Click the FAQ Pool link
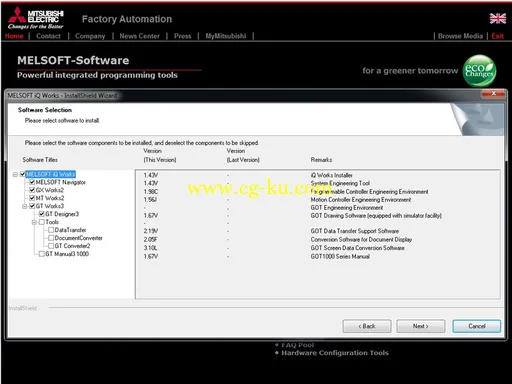The height and width of the screenshot is (384, 512). (298, 345)
